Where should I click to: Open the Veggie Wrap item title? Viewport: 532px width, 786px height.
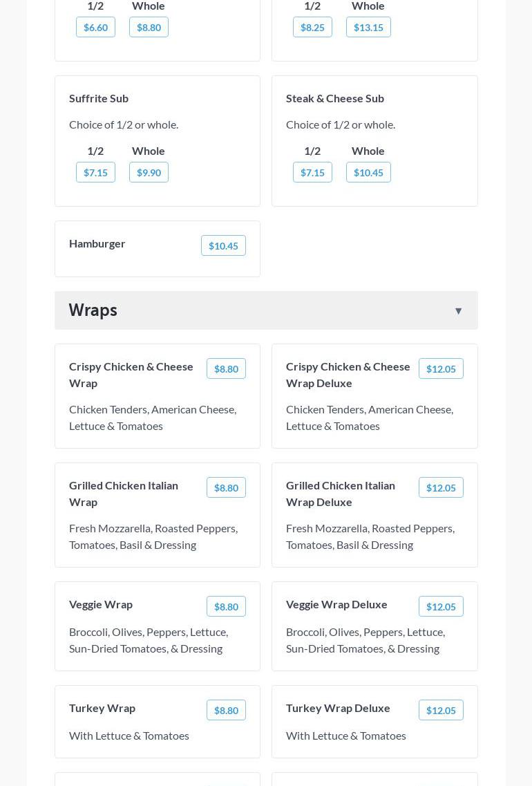click(x=101, y=604)
